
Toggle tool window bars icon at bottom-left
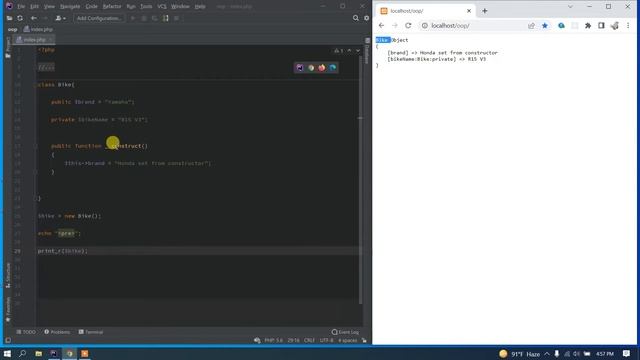pyautogui.click(x=8, y=340)
